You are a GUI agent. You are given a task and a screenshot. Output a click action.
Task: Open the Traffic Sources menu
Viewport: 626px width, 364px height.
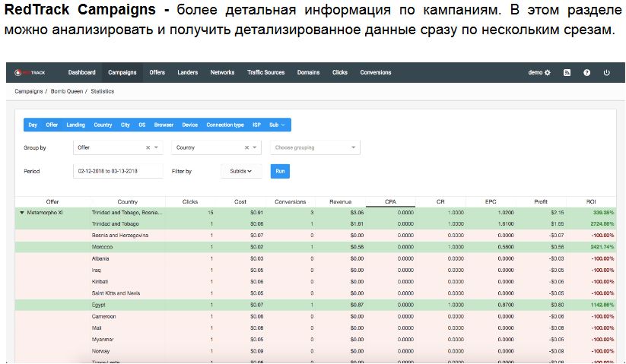[x=266, y=72]
